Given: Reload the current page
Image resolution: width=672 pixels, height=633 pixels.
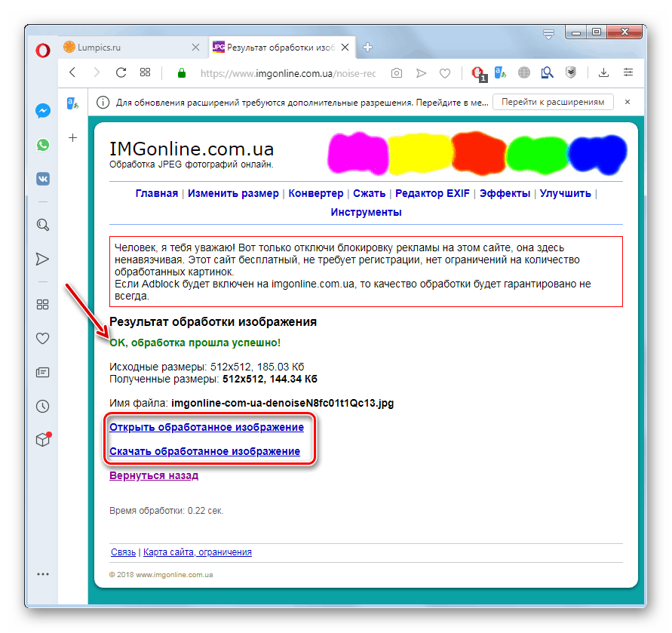Looking at the screenshot, I should point(121,72).
